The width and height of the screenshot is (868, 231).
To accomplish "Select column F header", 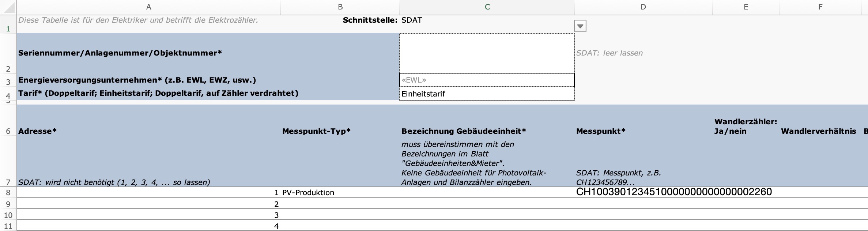I will [x=820, y=7].
